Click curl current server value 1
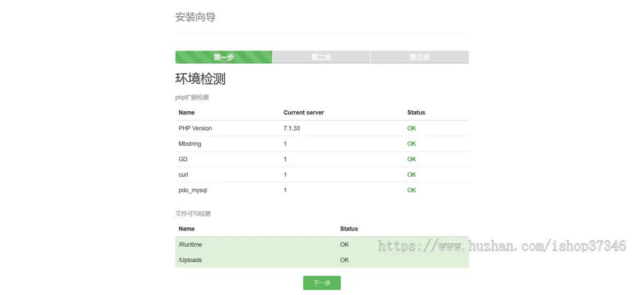This screenshot has height=295, width=644. 285,175
